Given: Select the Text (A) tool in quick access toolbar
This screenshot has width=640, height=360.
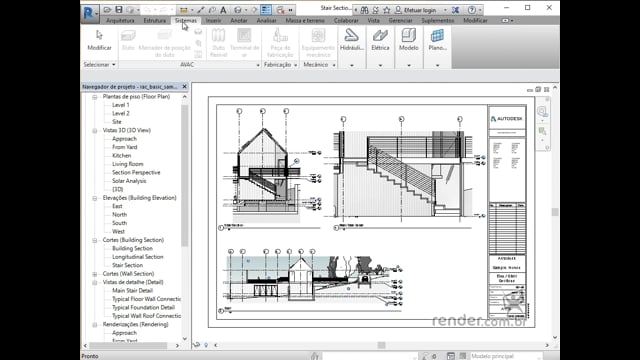Looking at the screenshot, I should point(223,10).
